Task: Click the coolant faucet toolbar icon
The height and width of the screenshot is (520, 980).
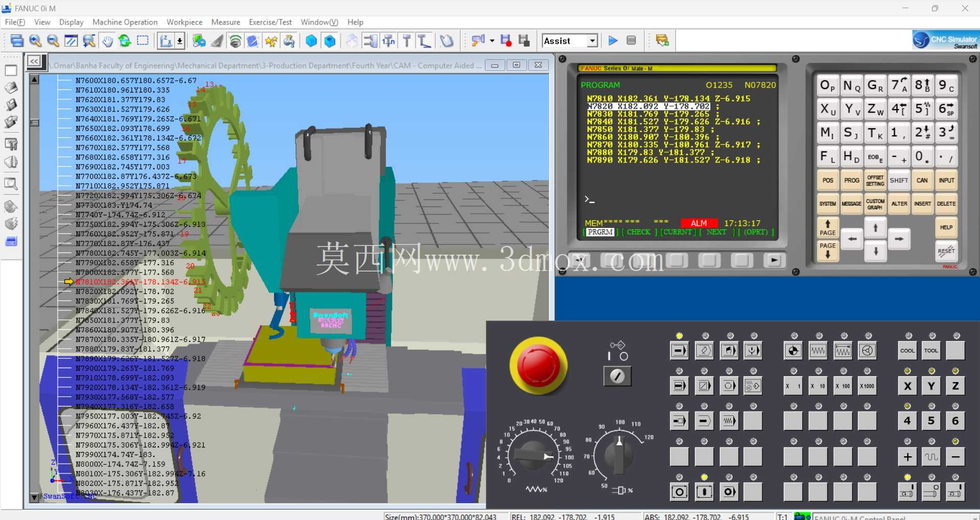Action: point(289,41)
